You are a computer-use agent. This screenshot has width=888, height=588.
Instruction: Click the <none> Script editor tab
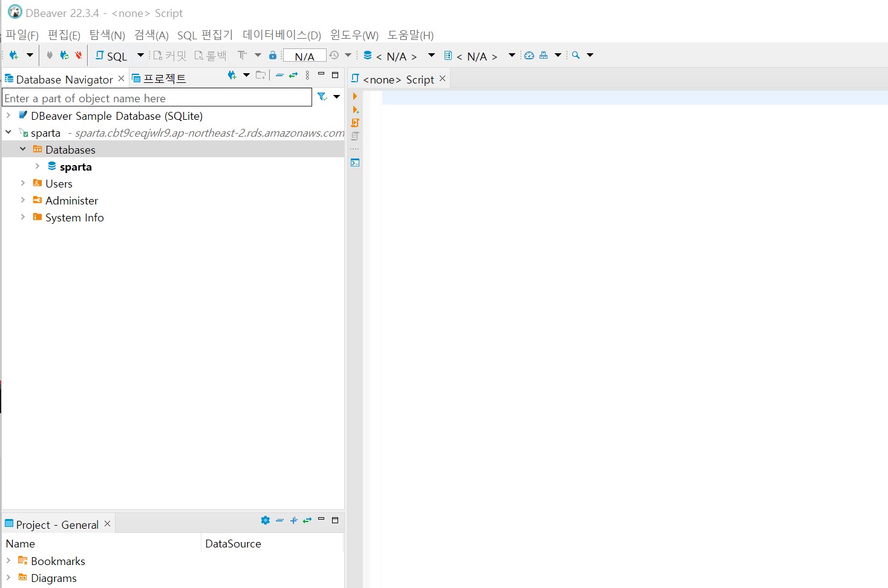tap(398, 79)
